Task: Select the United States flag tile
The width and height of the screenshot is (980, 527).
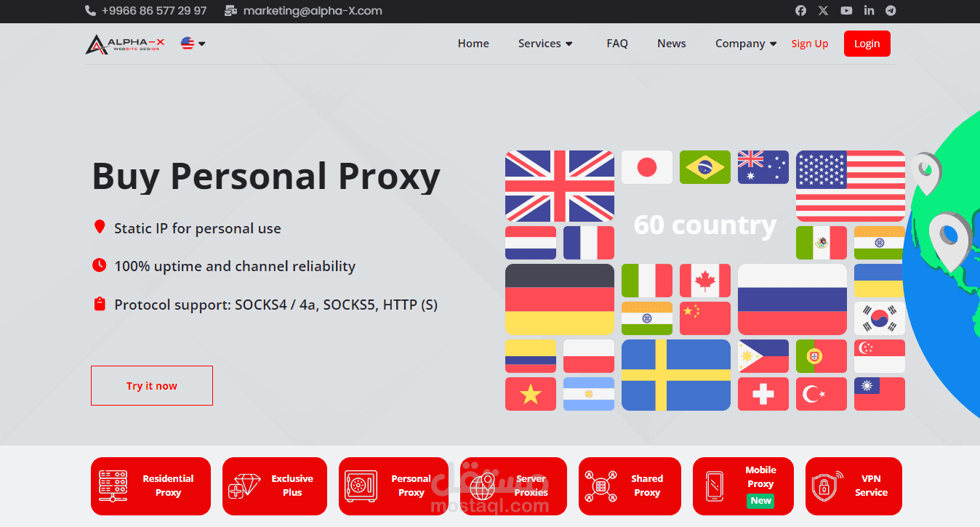Action: point(851,186)
